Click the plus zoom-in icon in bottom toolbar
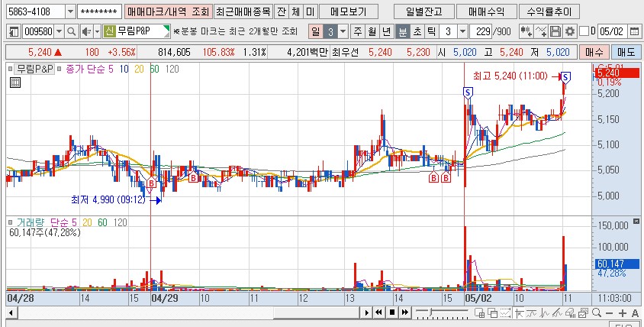This screenshot has width=644, height=327. (x=623, y=313)
